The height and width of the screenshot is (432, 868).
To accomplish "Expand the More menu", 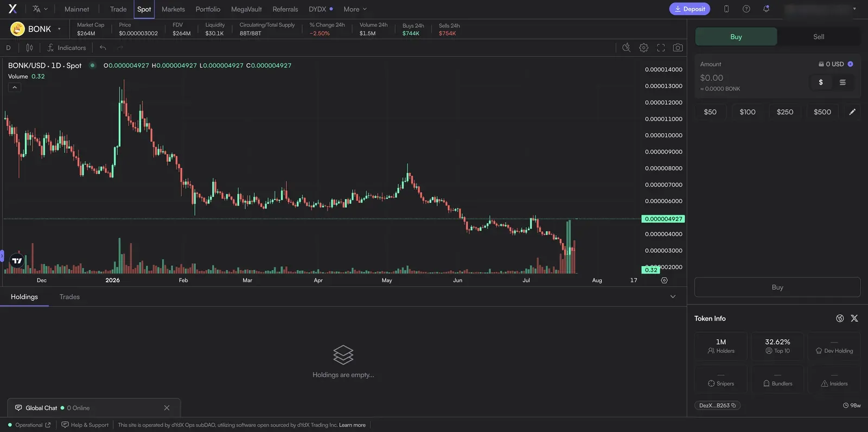I will [355, 9].
